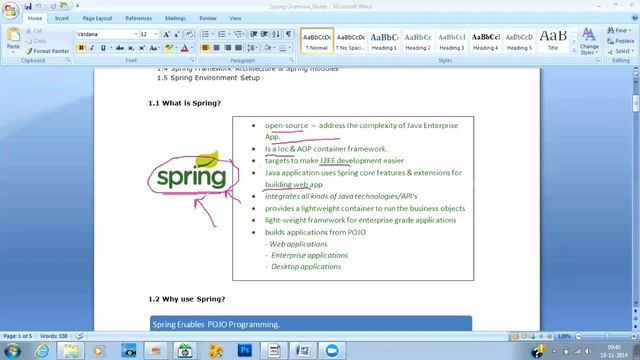
Task: Grow font size with the large A
Action: coord(166,34)
